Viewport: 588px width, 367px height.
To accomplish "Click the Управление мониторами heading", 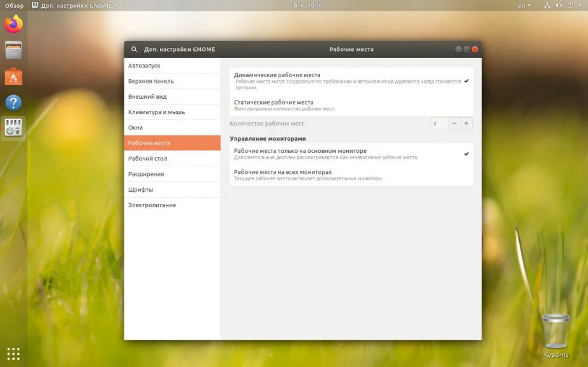I will pos(268,138).
